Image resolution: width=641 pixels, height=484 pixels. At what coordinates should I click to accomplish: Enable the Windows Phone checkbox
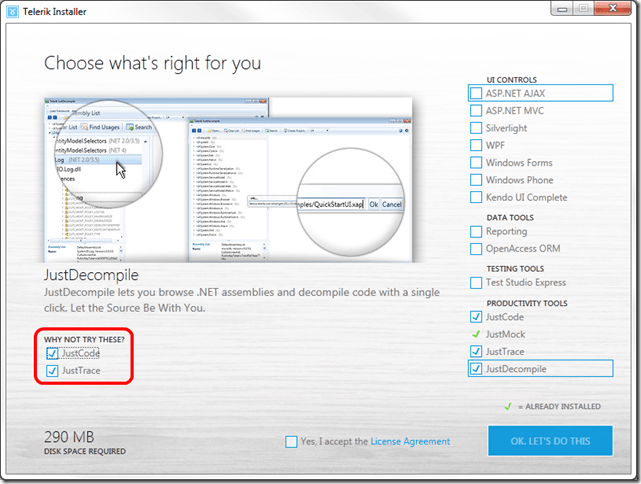476,180
